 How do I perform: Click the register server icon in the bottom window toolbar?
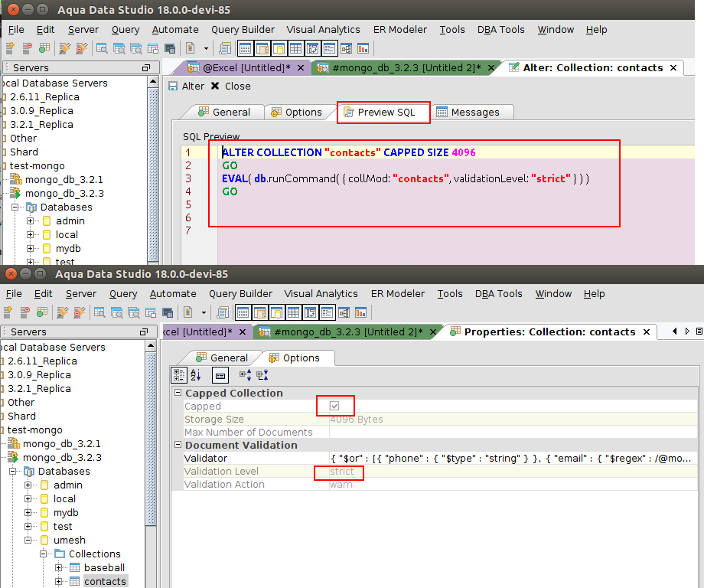pyautogui.click(x=8, y=312)
